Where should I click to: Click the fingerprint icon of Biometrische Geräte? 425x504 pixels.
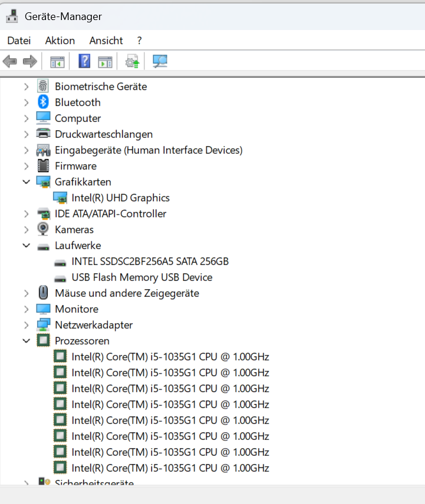point(43,86)
